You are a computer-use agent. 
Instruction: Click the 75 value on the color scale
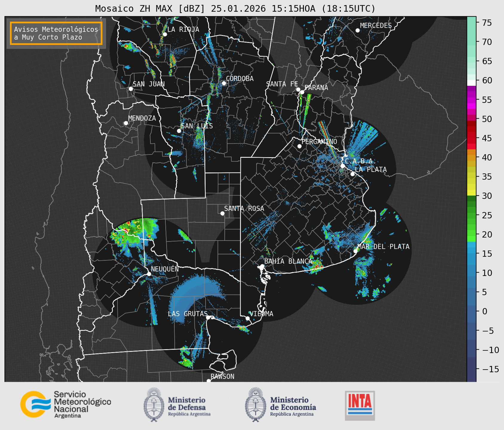[x=487, y=23]
